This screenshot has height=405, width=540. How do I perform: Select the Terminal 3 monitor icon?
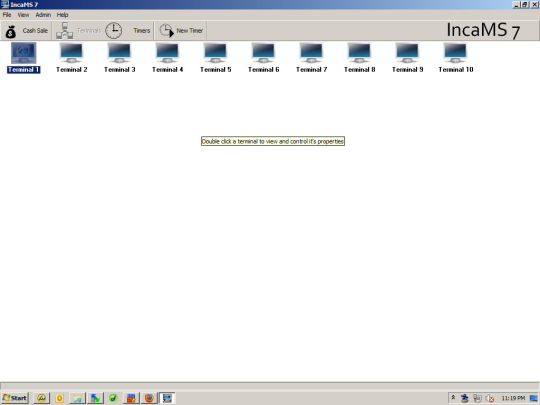120,53
